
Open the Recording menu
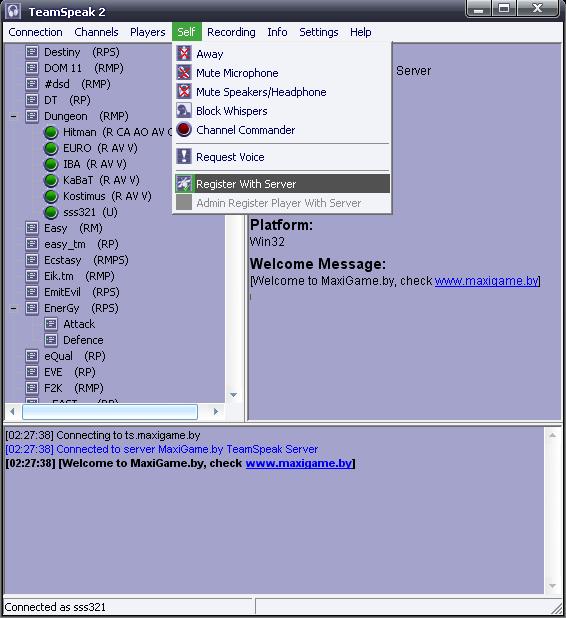(231, 32)
